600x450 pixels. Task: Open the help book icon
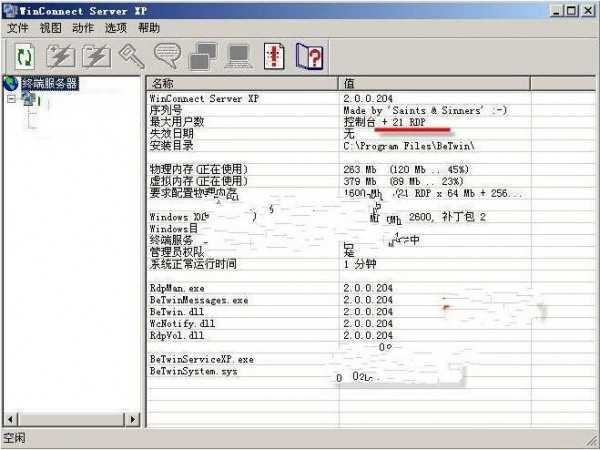[310, 56]
